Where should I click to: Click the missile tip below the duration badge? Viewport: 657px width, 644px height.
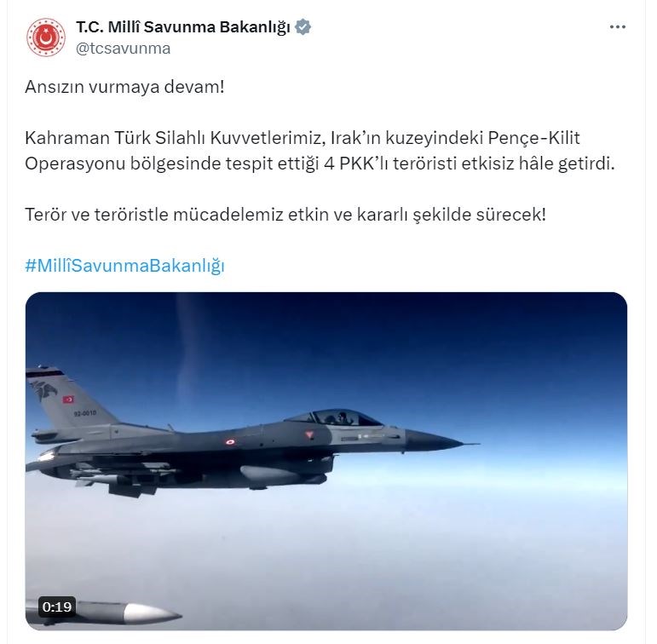[x=152, y=614]
